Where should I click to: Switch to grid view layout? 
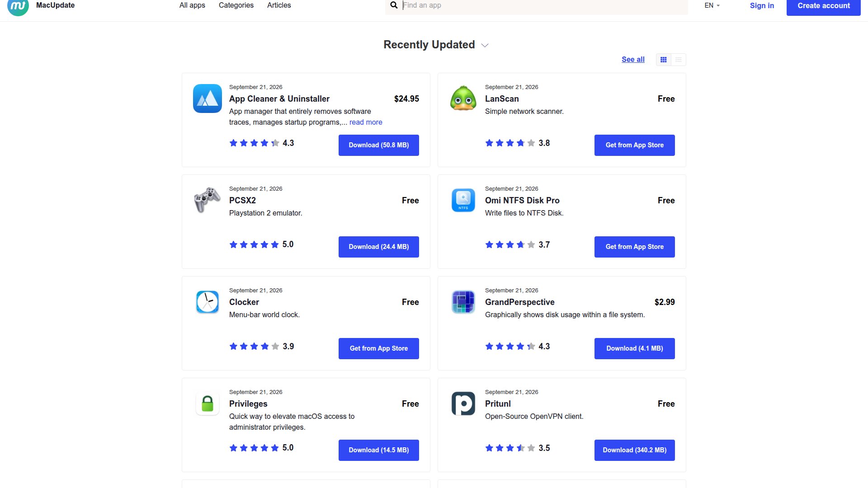tap(664, 60)
